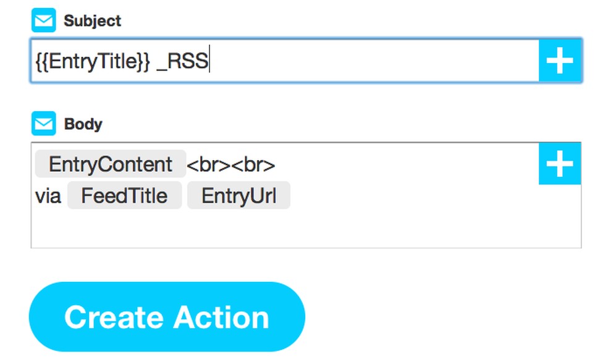This screenshot has height=364, width=608.
Task: Click the <br><br> text in Body
Action: click(230, 165)
